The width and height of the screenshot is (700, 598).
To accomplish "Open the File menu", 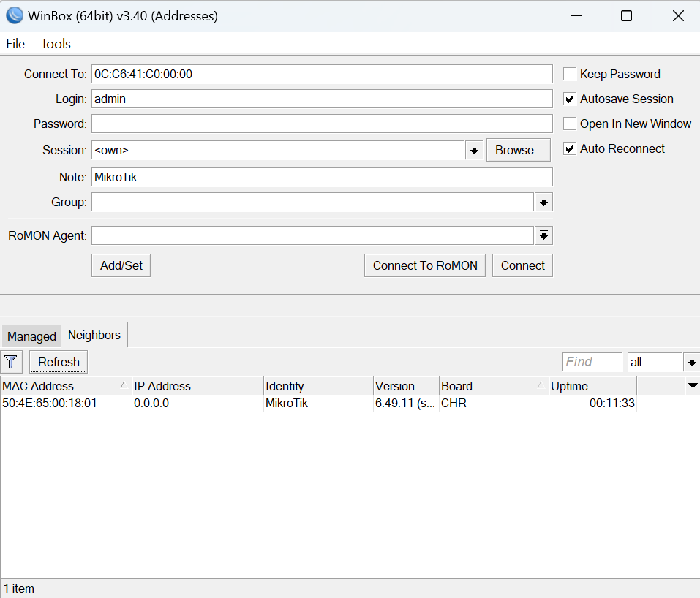I will 15,44.
